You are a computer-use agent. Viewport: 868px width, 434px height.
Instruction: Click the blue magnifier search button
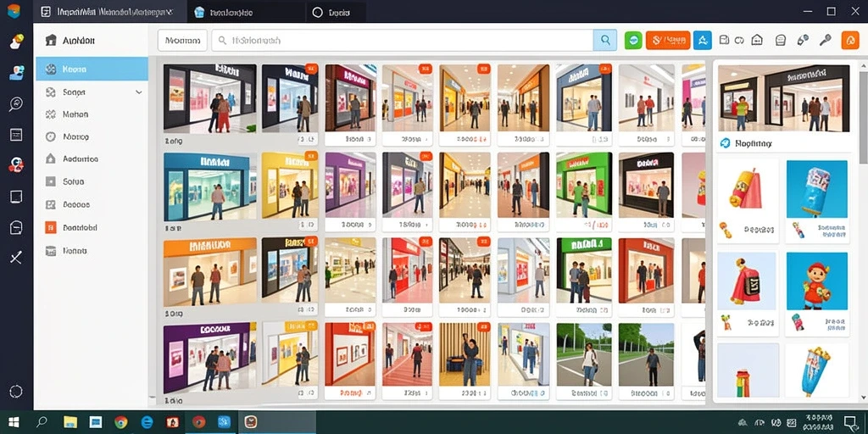[x=605, y=41]
